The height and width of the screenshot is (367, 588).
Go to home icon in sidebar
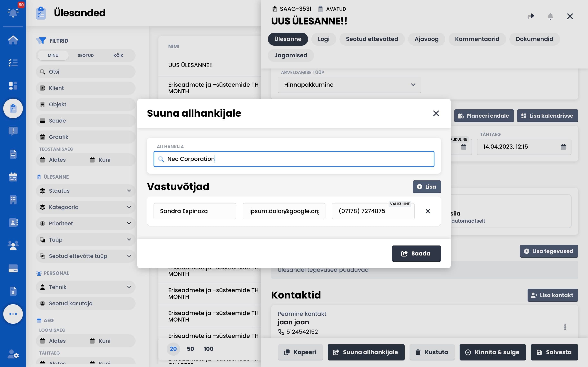[13, 40]
